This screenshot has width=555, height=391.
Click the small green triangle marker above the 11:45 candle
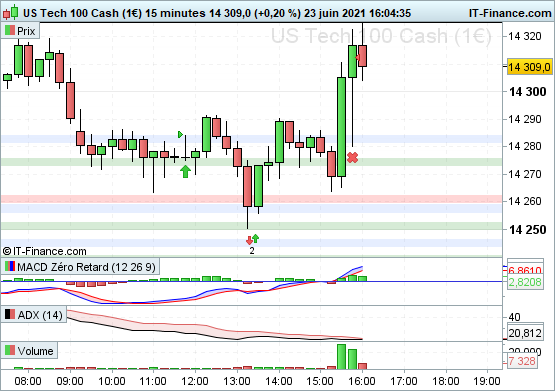click(180, 134)
